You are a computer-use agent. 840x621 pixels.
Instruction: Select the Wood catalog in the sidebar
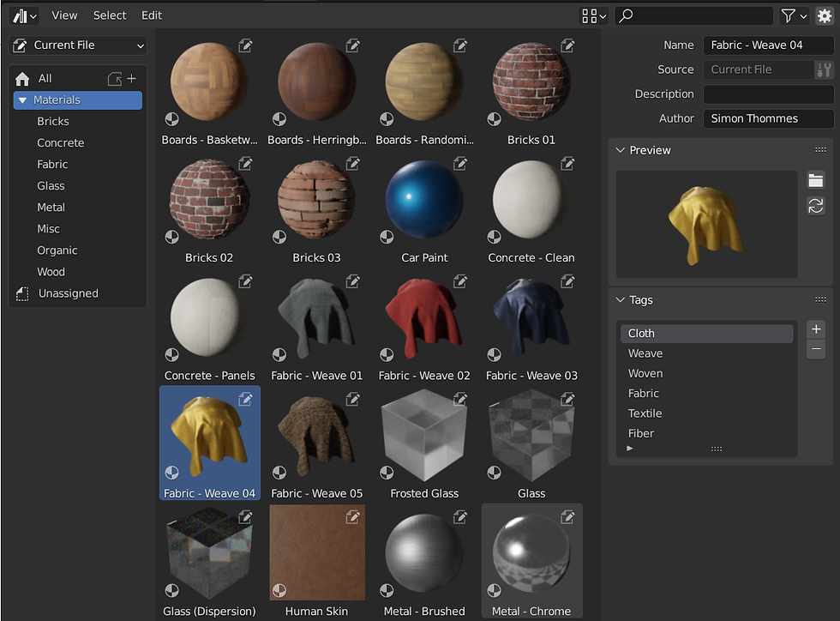click(x=51, y=271)
